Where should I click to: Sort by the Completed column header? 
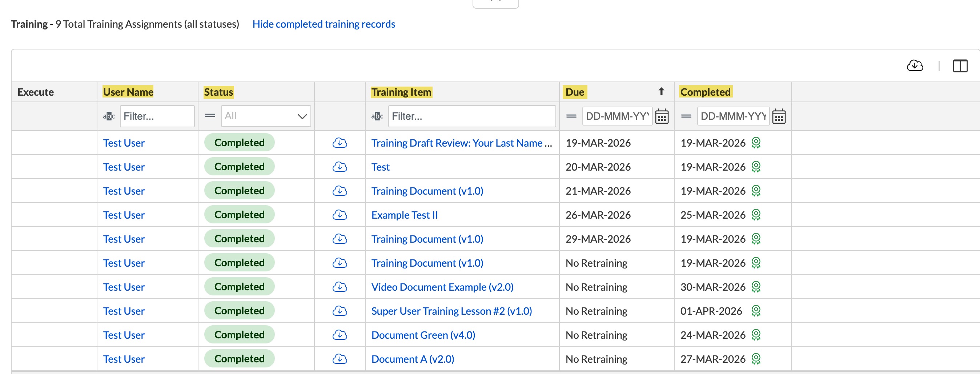point(705,92)
